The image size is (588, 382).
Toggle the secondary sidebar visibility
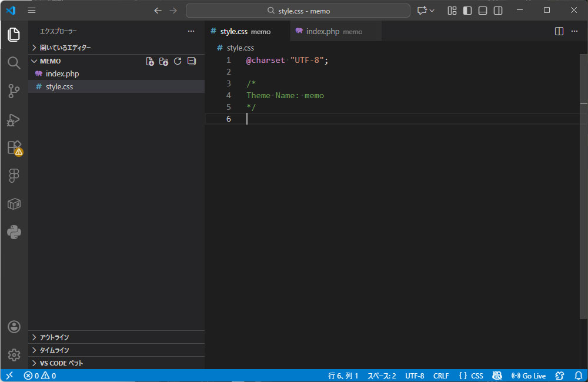pos(498,11)
